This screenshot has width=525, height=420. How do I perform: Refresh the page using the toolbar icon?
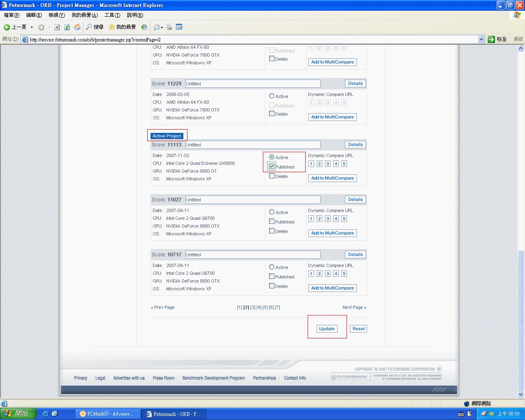[x=67, y=27]
